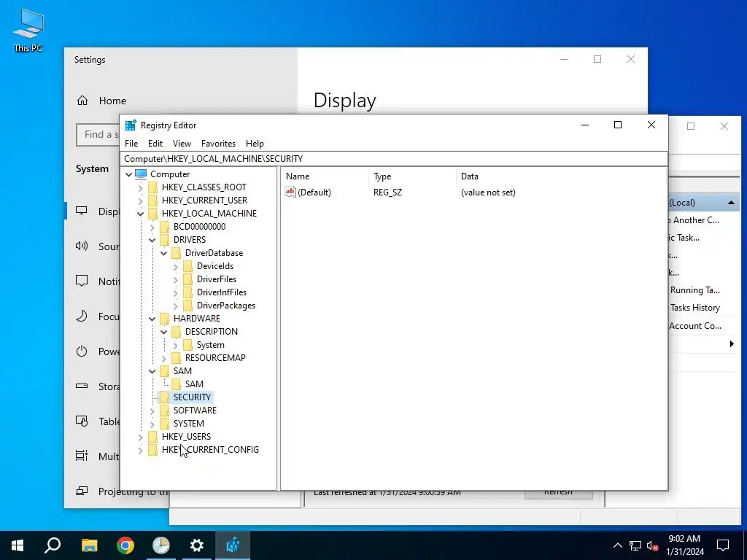
Task: Click the HKEY_USERS folder icon
Action: coord(153,436)
